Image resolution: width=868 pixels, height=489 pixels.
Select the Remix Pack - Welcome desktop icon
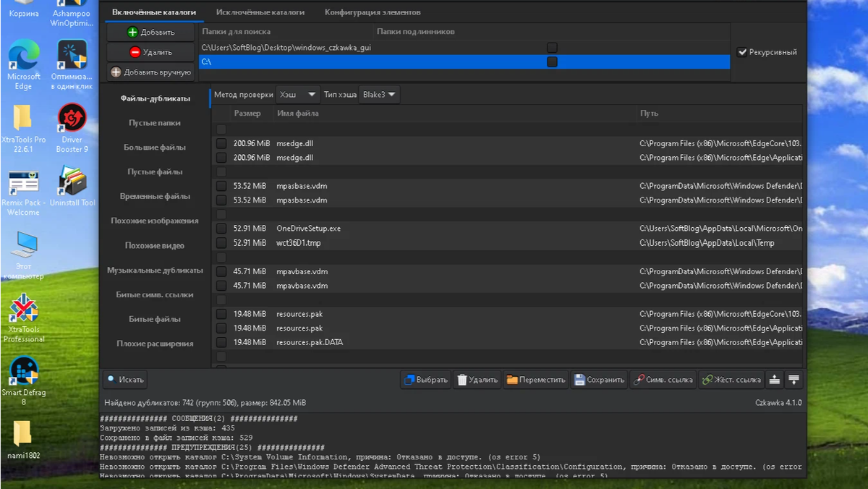(x=23, y=192)
